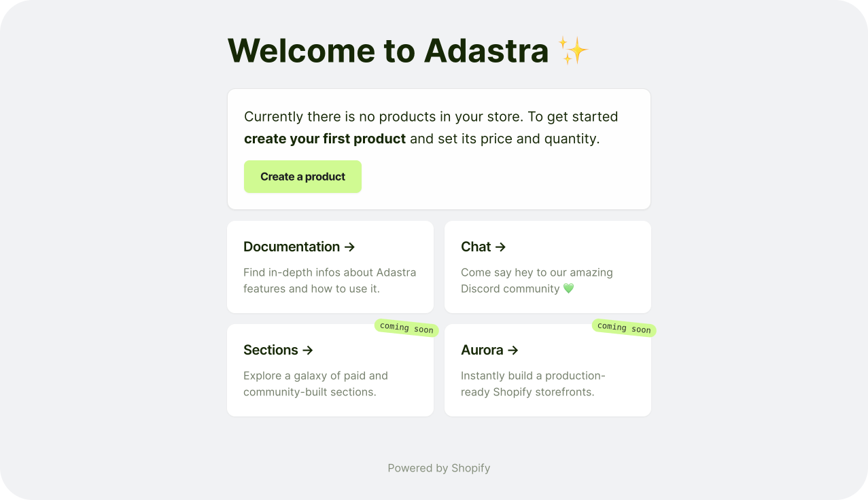Select the Chat card
Viewport: 868px width, 500px height.
tap(547, 266)
